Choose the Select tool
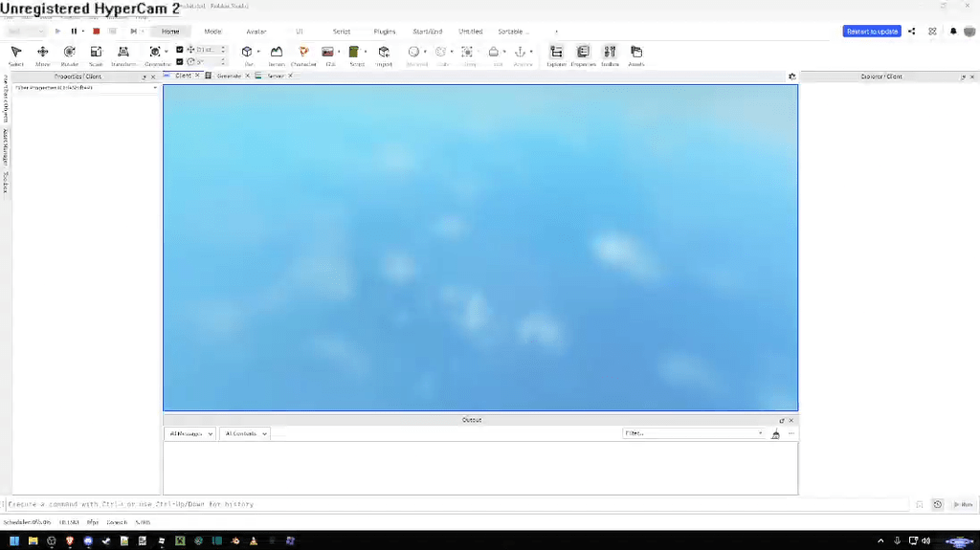The image size is (980, 550). [x=16, y=55]
